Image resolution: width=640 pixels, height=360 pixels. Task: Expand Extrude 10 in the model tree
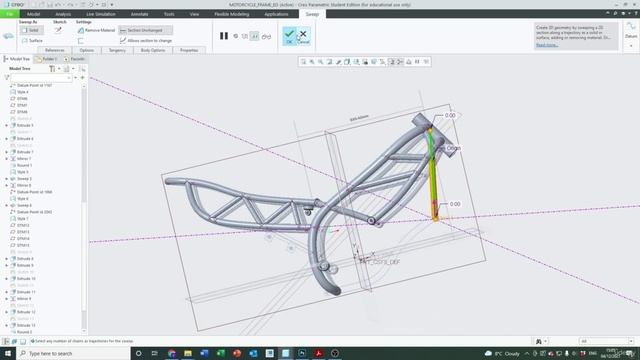tap(7, 278)
